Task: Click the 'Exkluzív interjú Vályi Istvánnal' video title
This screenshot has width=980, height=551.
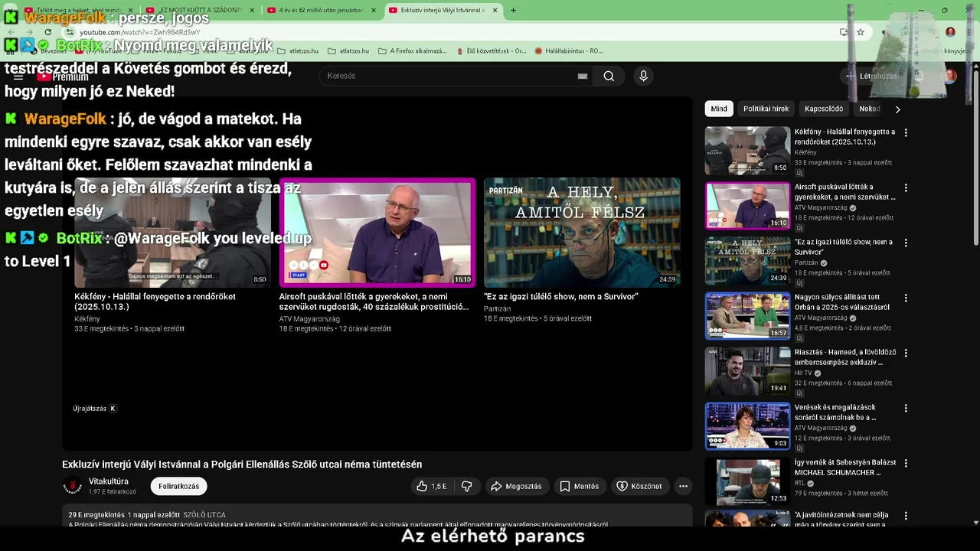Action: point(242,465)
